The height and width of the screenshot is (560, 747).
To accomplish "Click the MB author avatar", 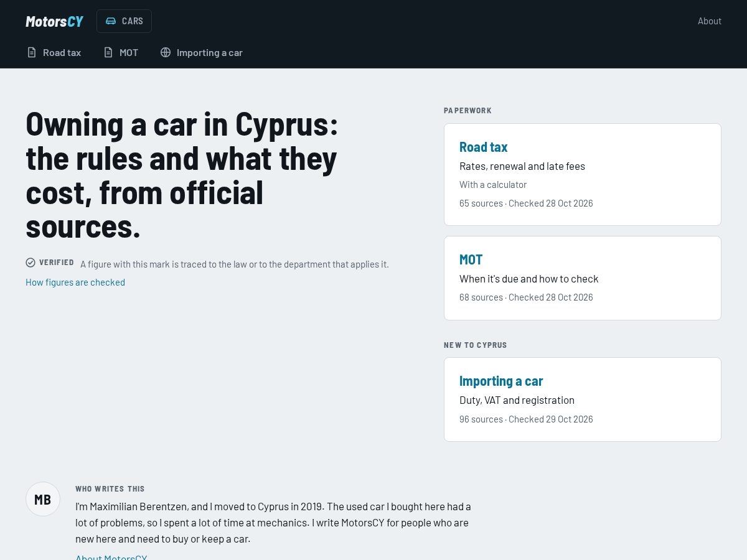I will coord(43,499).
